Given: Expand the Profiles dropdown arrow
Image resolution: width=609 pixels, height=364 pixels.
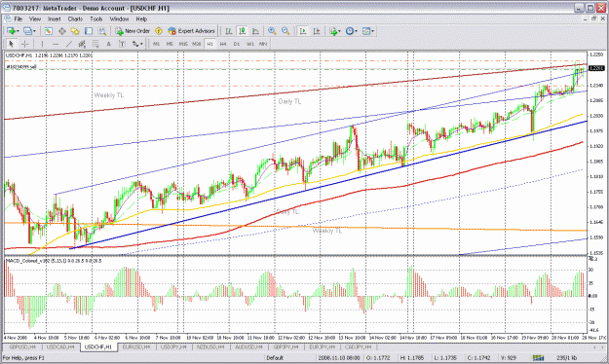Looking at the screenshot, I should [34, 31].
